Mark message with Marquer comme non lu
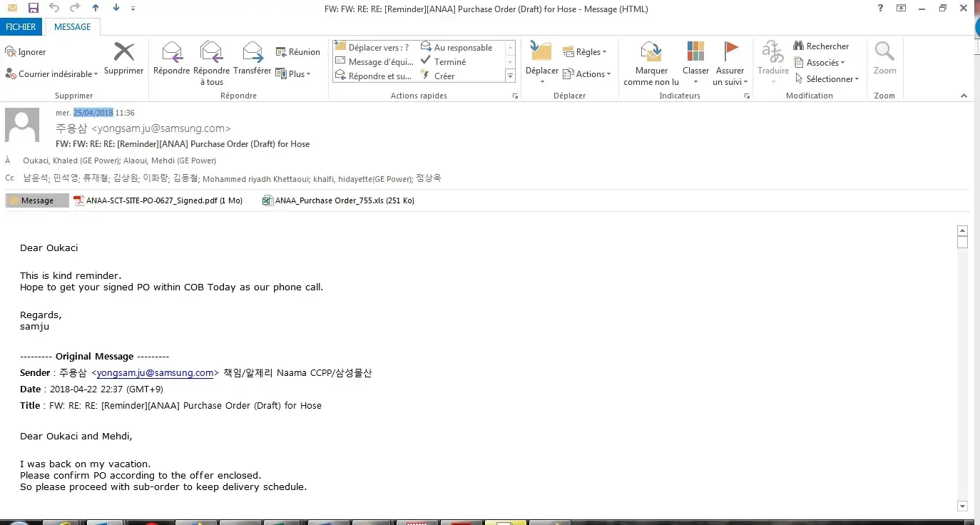 (650, 53)
